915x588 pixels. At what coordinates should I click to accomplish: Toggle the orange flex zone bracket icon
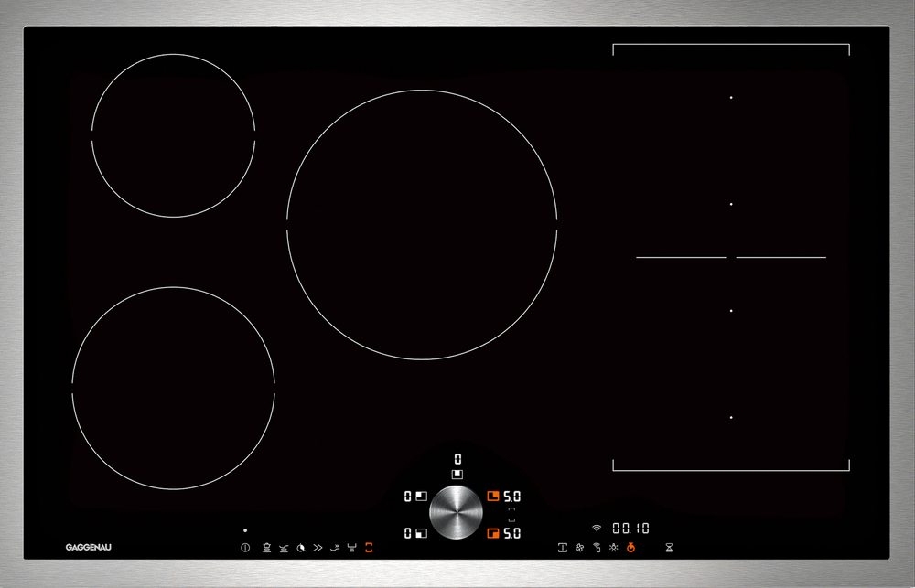369,548
